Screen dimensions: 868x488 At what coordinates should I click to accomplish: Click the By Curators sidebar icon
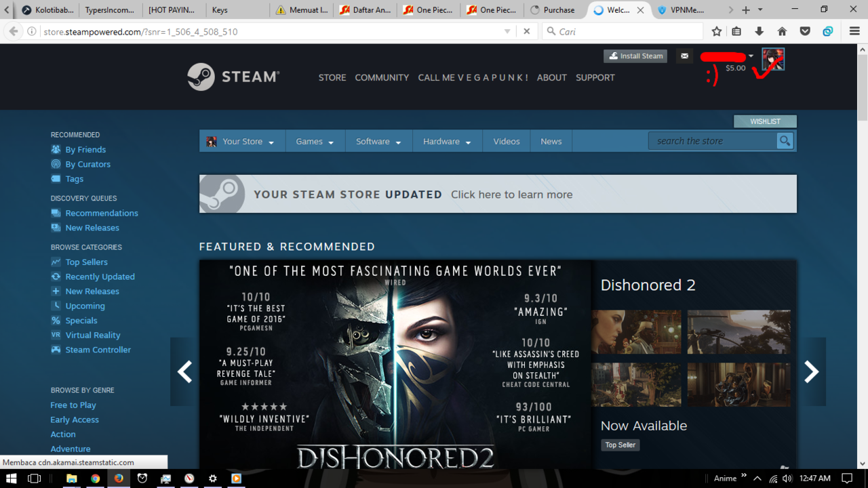point(56,164)
